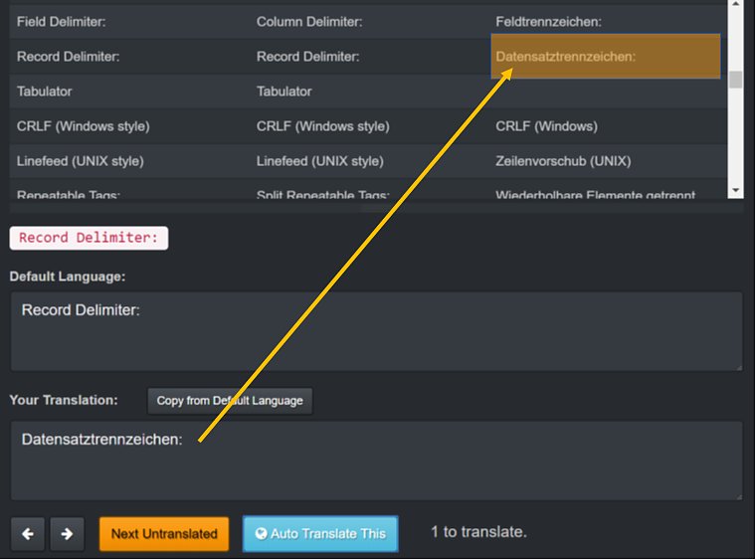This screenshot has width=756, height=560.
Task: Click the Next Untranslated button
Action: pos(164,534)
